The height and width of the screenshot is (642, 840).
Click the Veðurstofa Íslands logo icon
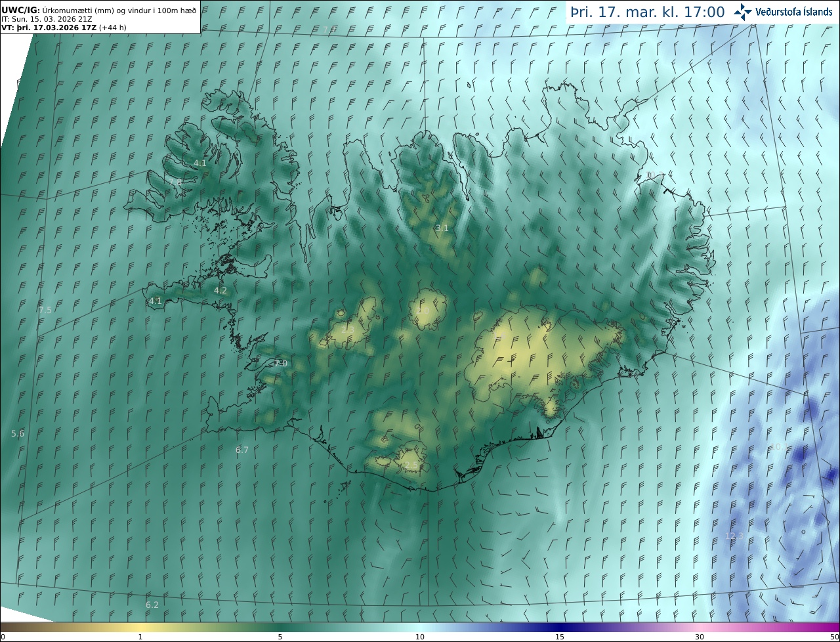(743, 12)
